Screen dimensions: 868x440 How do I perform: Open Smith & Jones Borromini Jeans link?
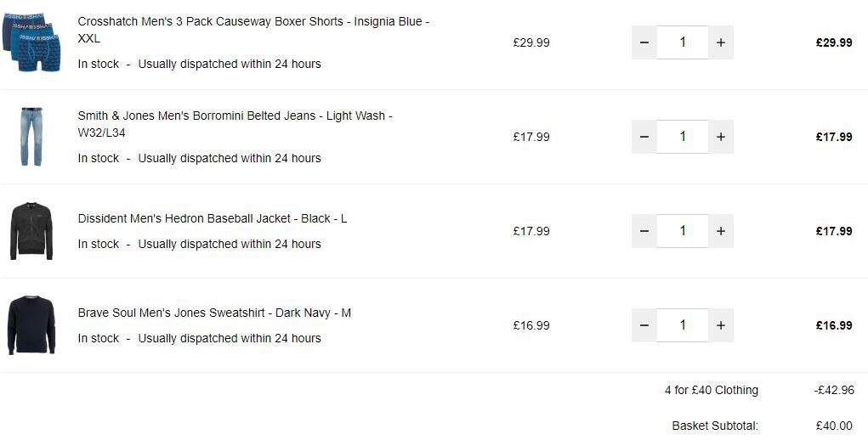[x=235, y=124]
